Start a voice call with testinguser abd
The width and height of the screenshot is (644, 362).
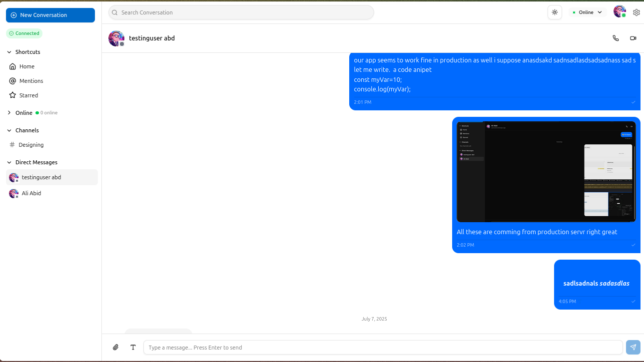coord(616,38)
